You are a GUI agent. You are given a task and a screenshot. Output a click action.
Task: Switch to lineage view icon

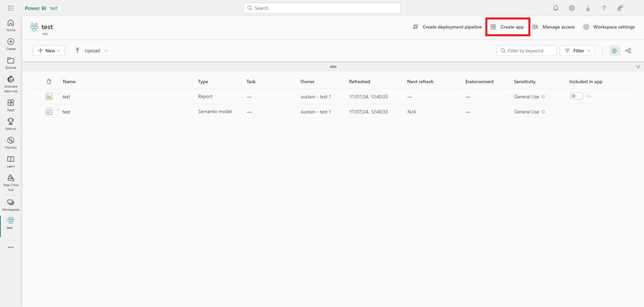tap(628, 50)
